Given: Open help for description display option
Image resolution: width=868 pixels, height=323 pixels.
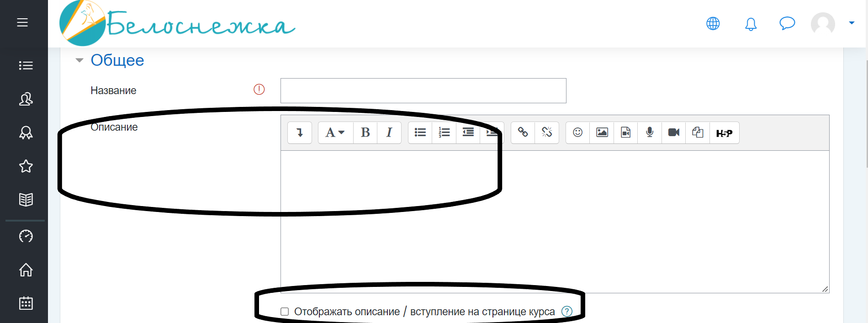Looking at the screenshot, I should click(566, 312).
